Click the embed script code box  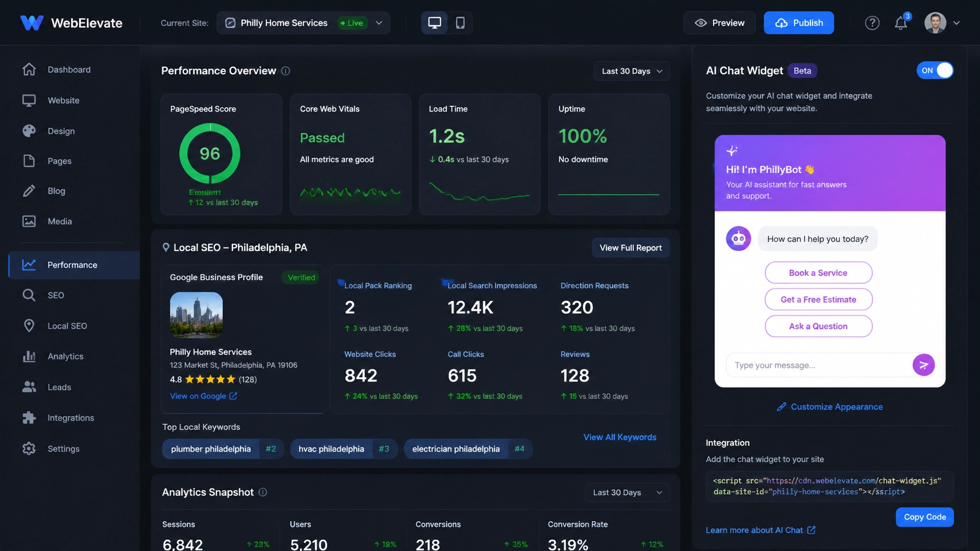click(x=830, y=486)
